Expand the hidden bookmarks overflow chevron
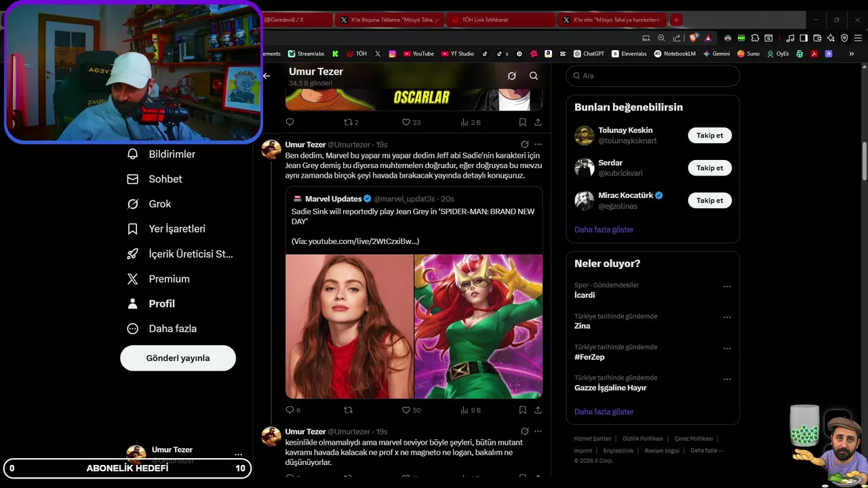868x488 pixels. point(851,54)
